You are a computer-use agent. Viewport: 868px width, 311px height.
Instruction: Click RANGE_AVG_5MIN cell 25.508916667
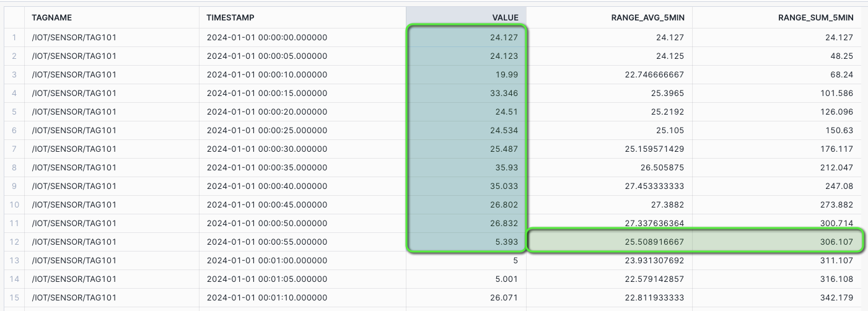[609, 242]
